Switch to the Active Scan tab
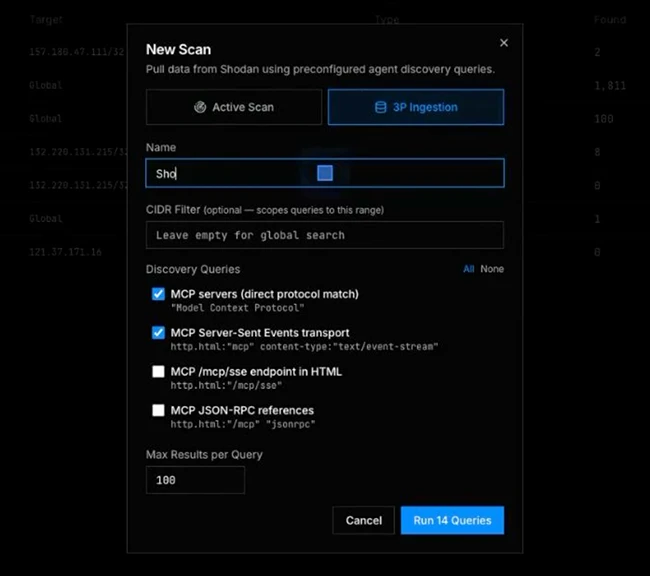 (234, 107)
